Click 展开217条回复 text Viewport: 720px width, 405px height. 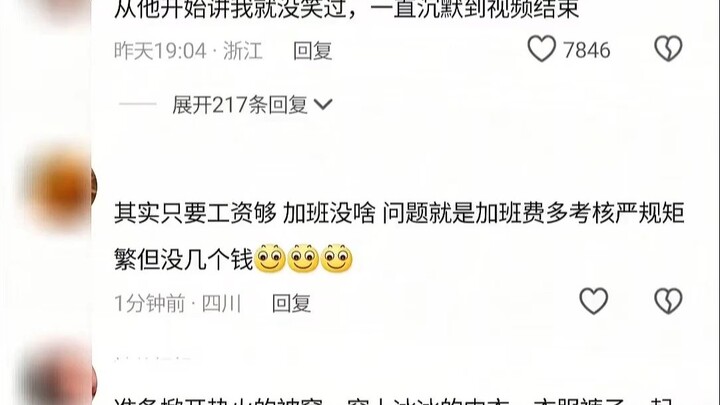(240, 105)
